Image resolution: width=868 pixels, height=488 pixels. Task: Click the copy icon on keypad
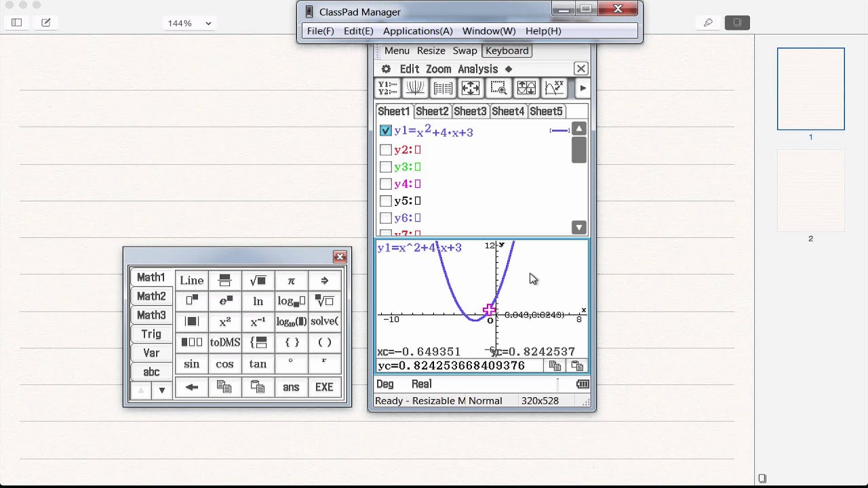pyautogui.click(x=224, y=387)
